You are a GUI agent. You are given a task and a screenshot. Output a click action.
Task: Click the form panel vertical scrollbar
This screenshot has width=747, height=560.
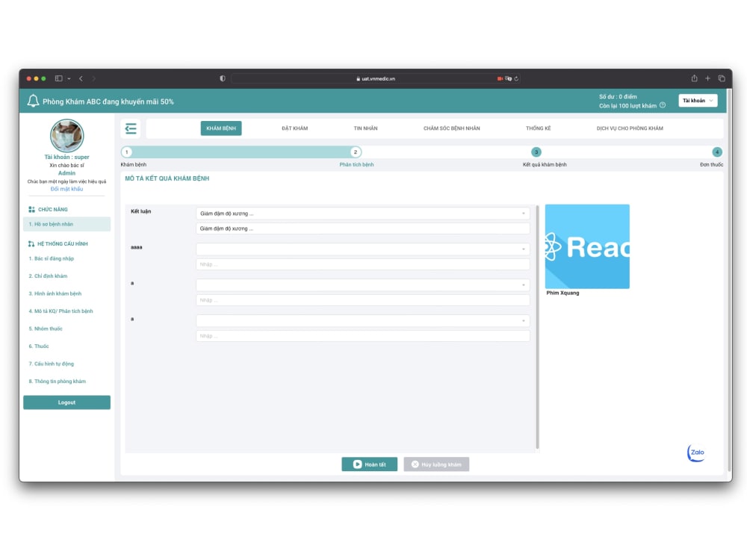[537, 327]
